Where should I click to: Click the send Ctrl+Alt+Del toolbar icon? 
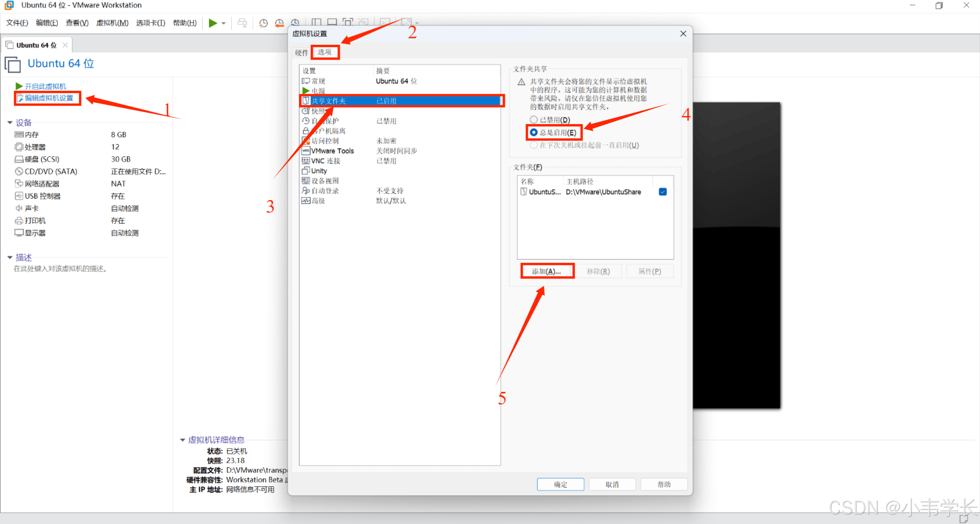coord(242,23)
